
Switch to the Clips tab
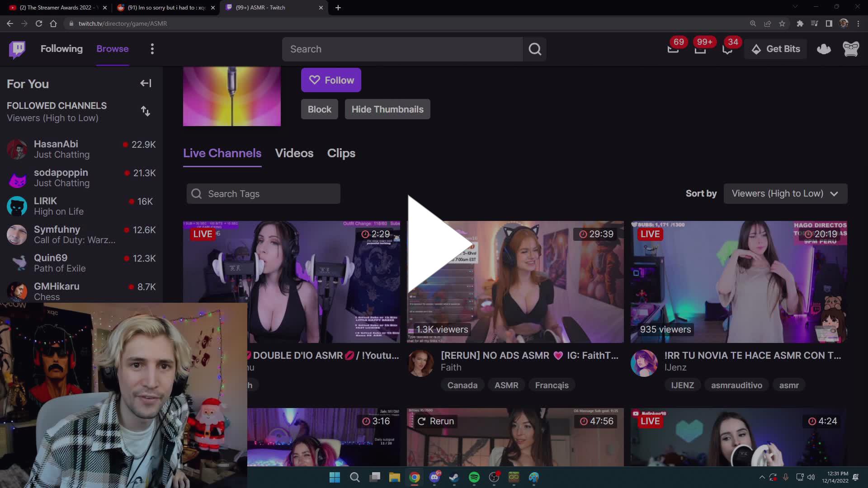341,153
